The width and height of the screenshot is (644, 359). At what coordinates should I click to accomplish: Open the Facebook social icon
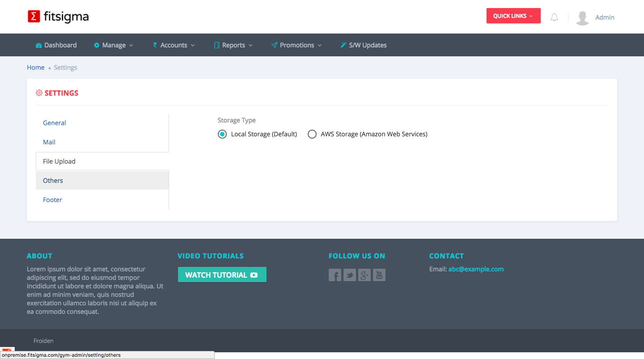[x=335, y=275]
